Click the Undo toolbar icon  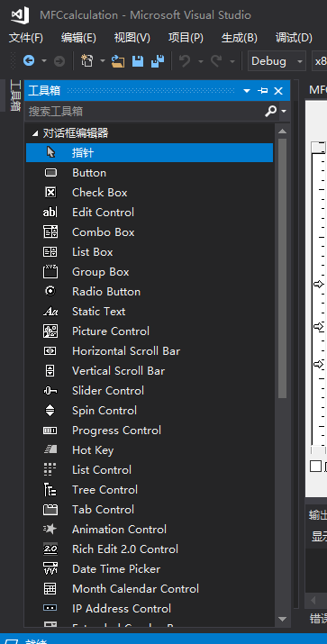coord(185,61)
